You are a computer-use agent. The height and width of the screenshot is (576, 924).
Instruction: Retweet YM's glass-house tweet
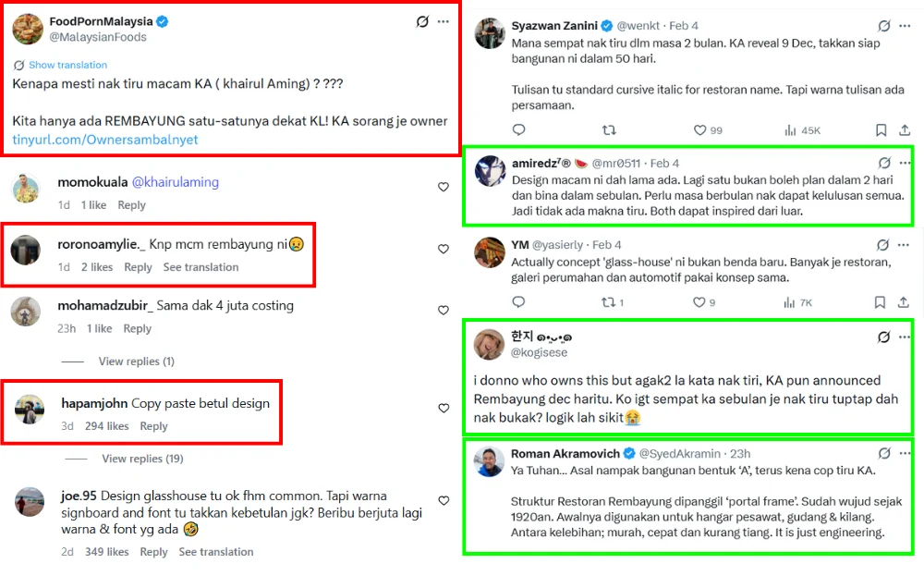click(x=609, y=301)
